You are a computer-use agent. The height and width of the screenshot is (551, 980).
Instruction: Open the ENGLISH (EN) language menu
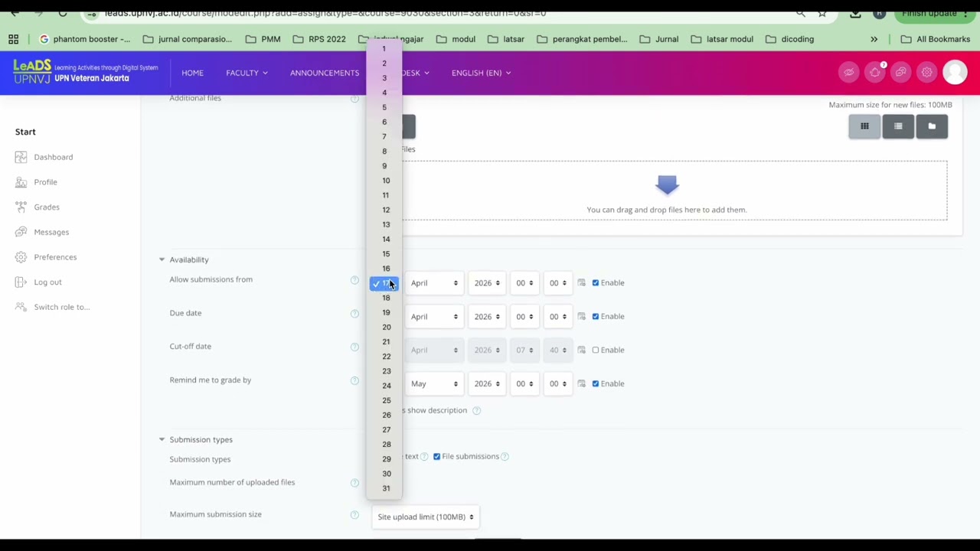pos(481,73)
